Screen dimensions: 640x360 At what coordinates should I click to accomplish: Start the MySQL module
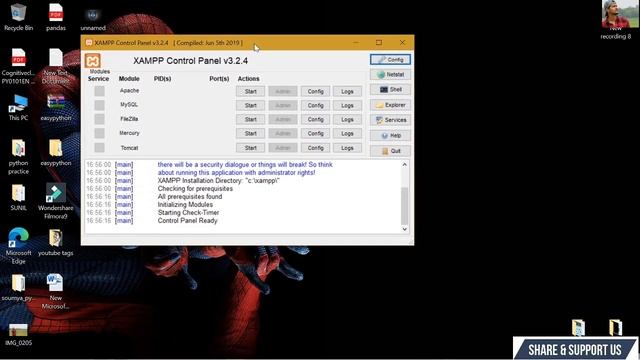coord(250,106)
